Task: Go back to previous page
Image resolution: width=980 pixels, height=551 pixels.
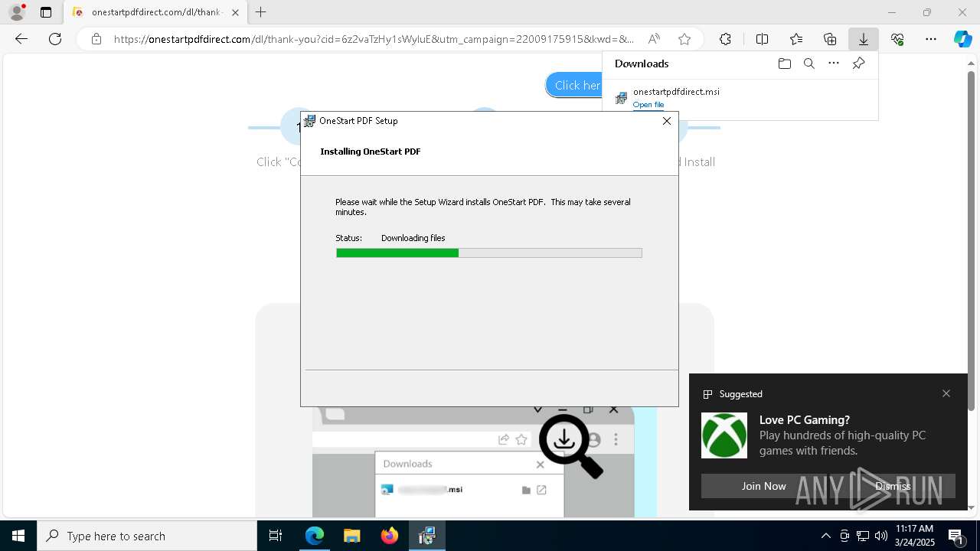Action: (21, 39)
